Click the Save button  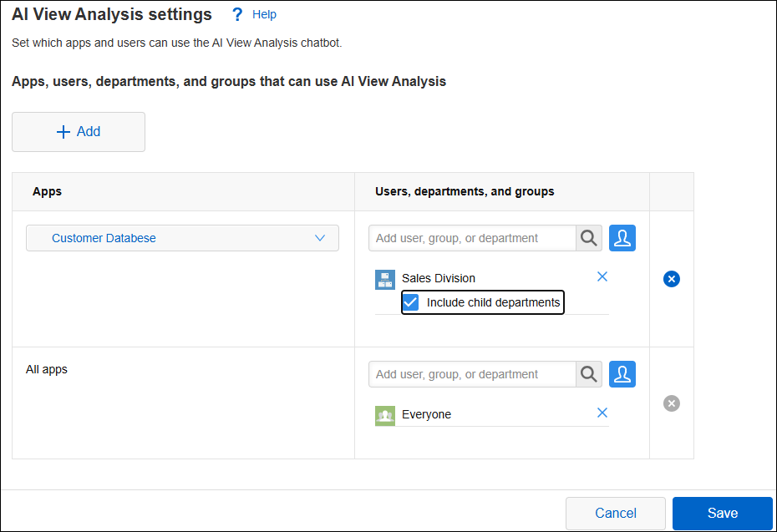722,513
